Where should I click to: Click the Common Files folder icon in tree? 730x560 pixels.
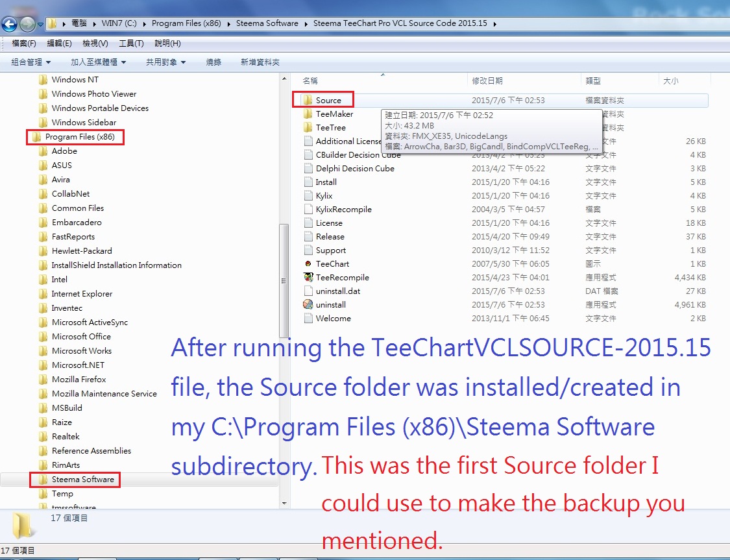[43, 208]
